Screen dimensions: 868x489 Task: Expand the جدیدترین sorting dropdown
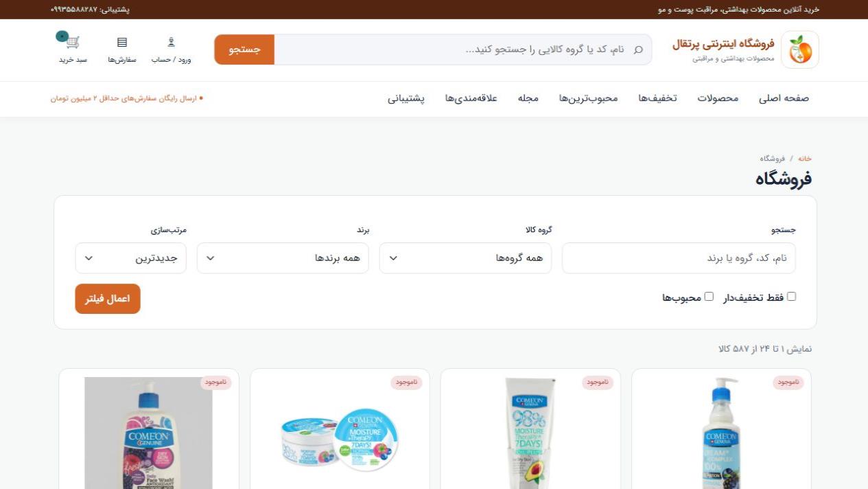tap(130, 258)
